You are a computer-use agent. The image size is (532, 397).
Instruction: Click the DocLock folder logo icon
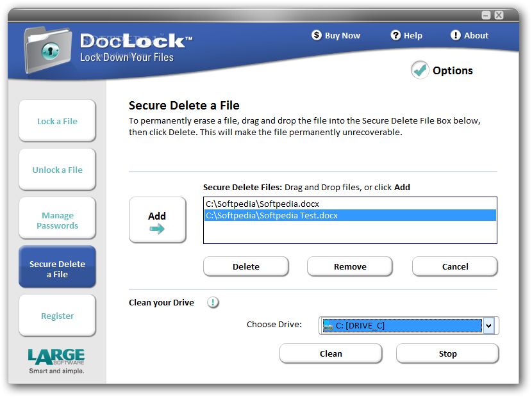[48, 50]
